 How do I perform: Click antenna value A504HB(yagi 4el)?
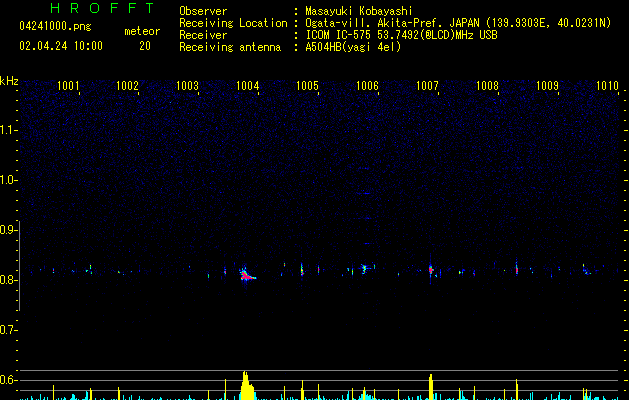pos(353,47)
